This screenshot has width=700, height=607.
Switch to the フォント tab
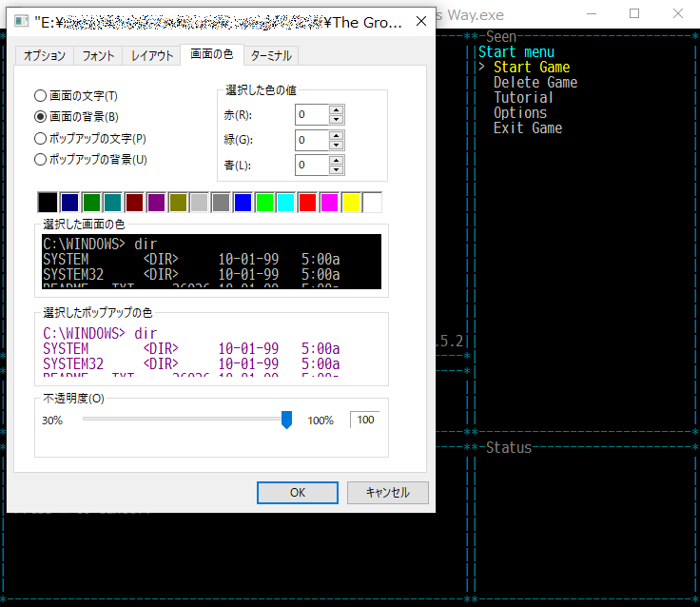98,55
